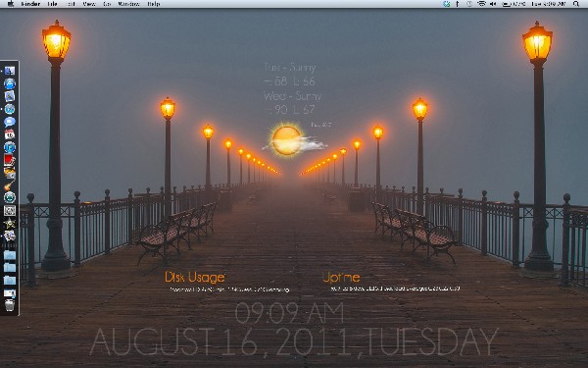
Task: Launch iPhoto from the dock
Action: 10,173
